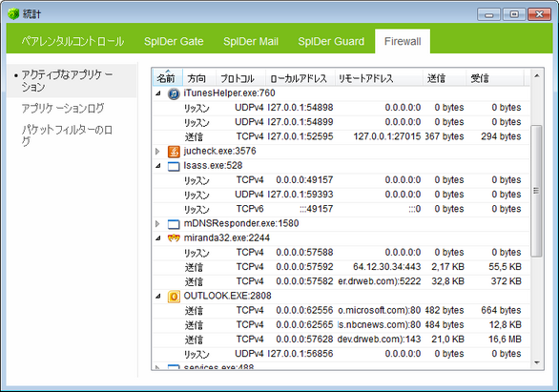Open アプリケーションログ in sidebar
The image size is (559, 392).
click(63, 108)
